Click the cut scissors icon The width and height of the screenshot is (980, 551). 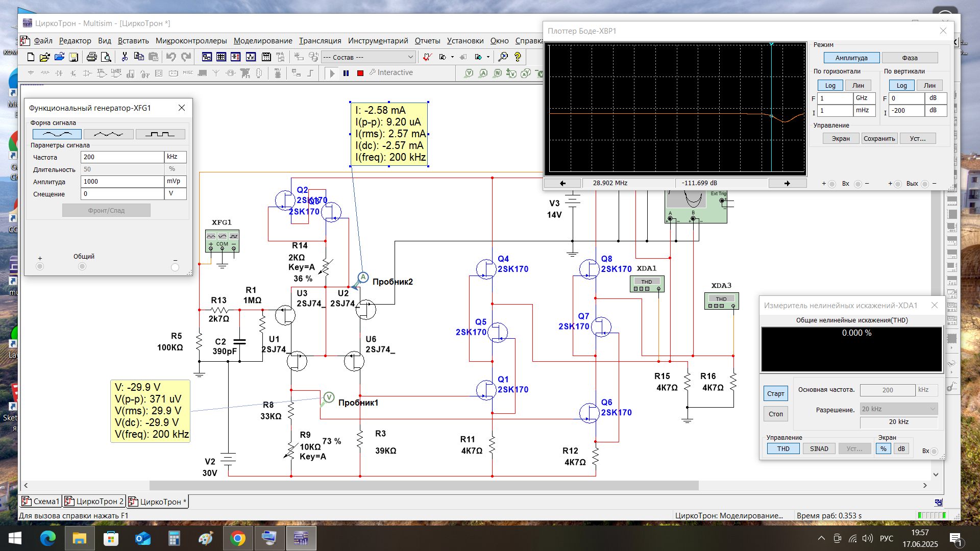(125, 57)
